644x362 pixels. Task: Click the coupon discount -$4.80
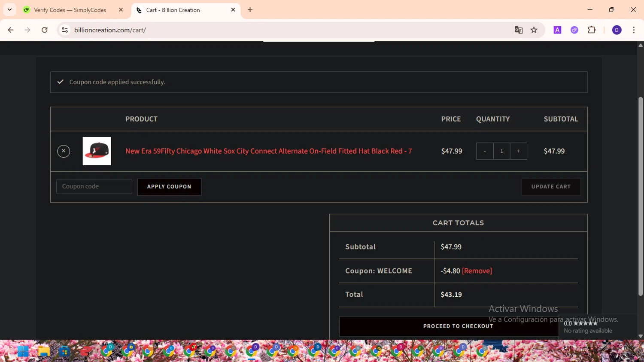click(x=450, y=271)
